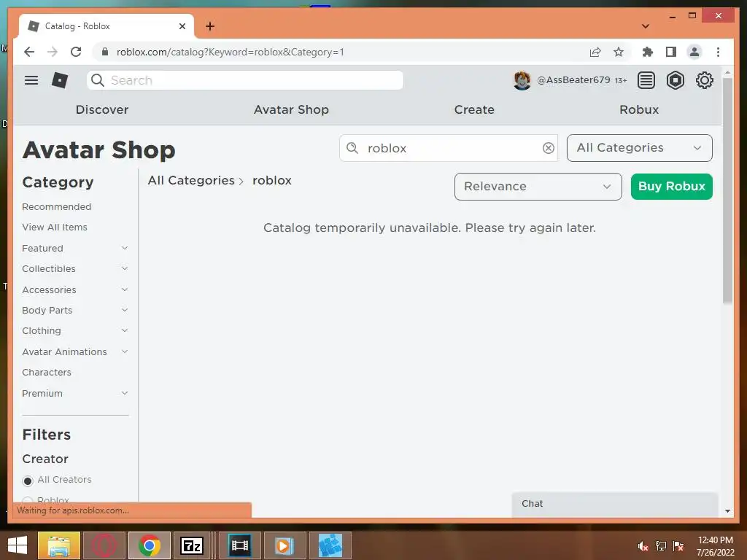Viewport: 747px width, 560px height.
Task: Open the Avatar Shop nav tab
Action: 291,109
